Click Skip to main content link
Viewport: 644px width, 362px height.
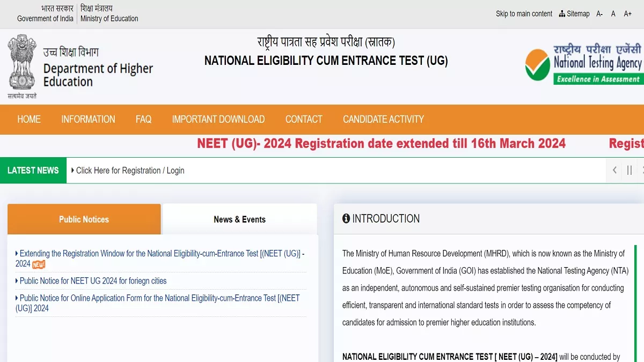click(524, 14)
